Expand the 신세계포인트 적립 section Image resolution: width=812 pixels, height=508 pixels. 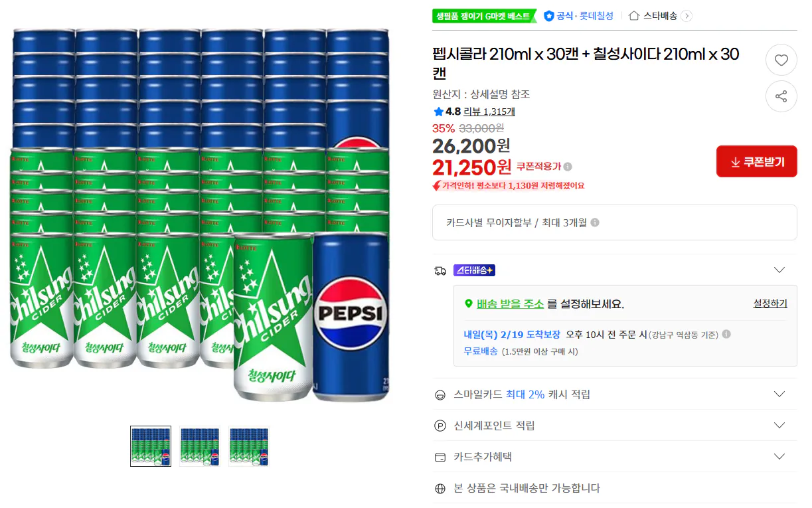(x=779, y=425)
